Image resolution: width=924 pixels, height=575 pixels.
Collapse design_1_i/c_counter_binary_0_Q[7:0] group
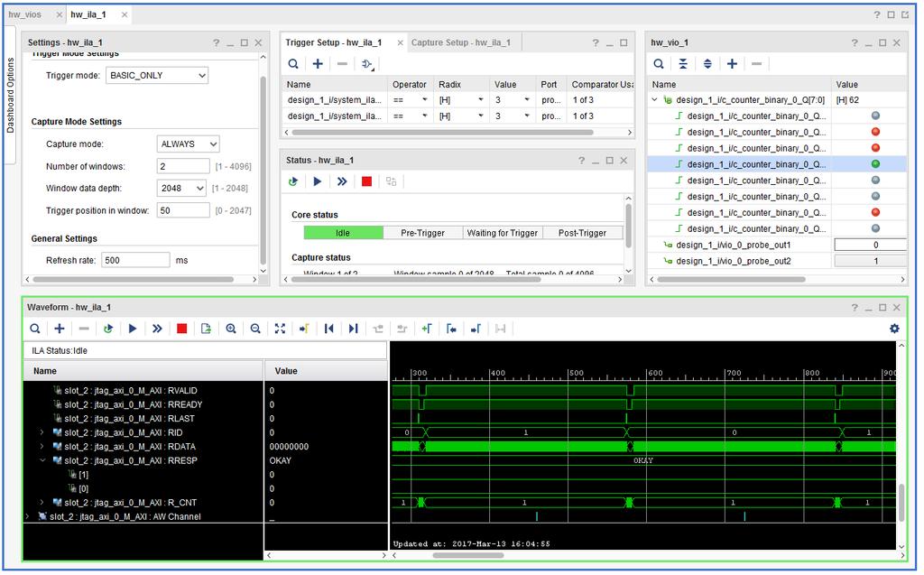click(x=654, y=99)
